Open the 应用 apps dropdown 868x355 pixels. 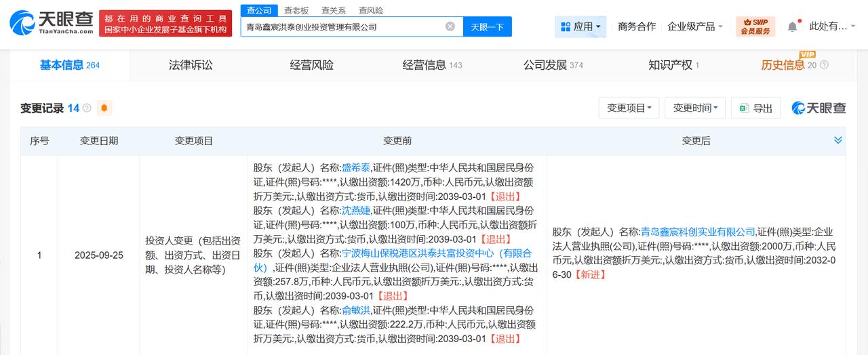coord(580,26)
